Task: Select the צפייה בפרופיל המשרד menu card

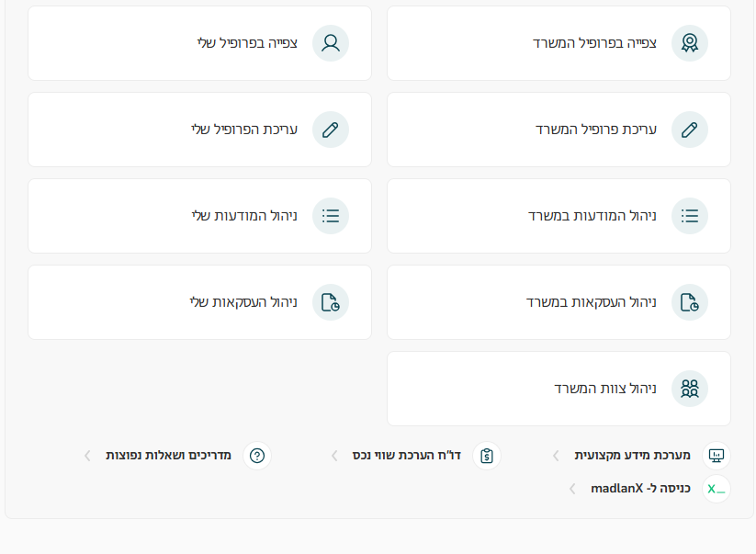Action: coord(559,43)
